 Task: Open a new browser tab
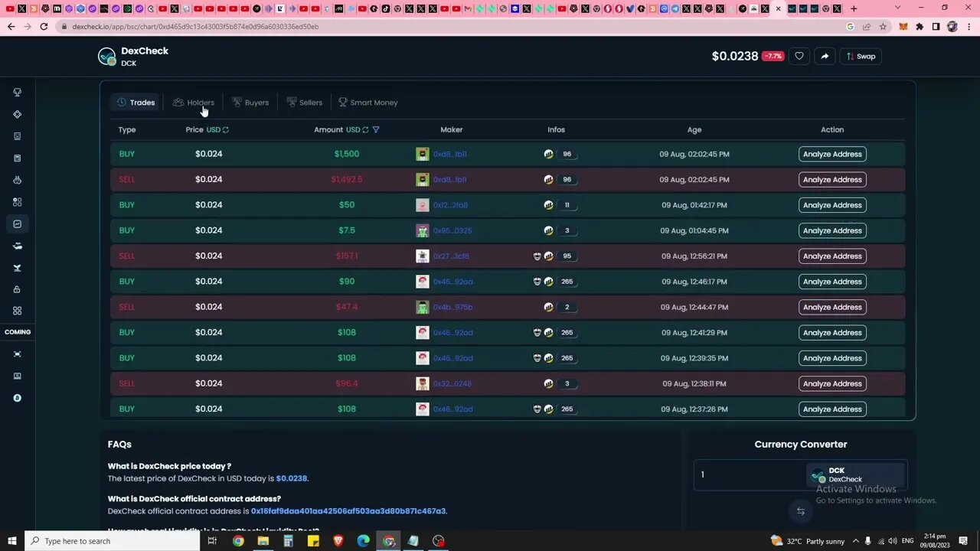854,9
